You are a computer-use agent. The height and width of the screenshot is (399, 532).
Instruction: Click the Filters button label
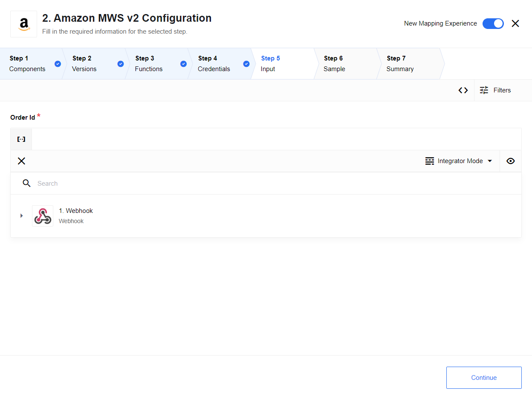[502, 90]
